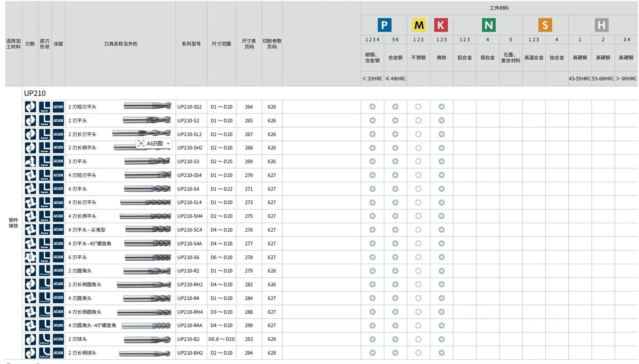This screenshot has height=364, width=639.
Task: Click the 切削参数页码 column header
Action: pyautogui.click(x=272, y=44)
